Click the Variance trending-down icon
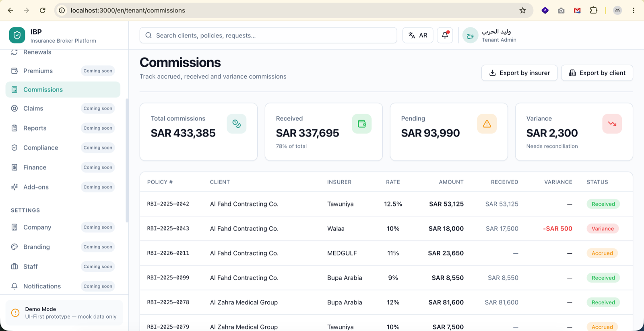This screenshot has height=331, width=644. click(612, 124)
